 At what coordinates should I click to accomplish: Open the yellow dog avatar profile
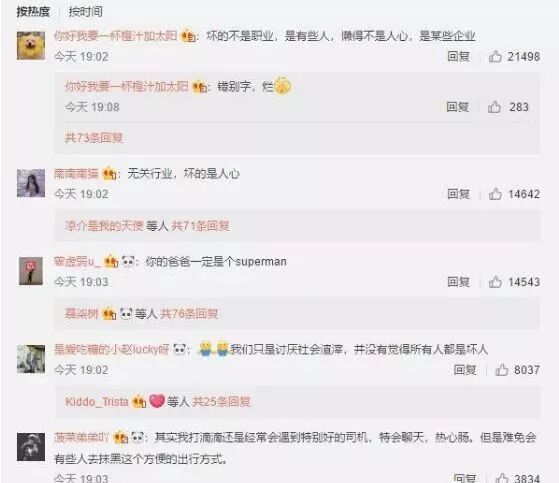pos(31,45)
